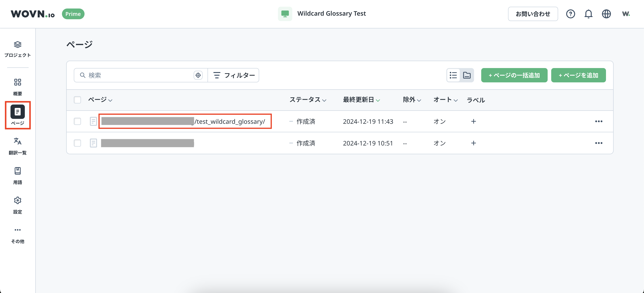
Task: Tick checkbox for test_wildcard_glossary row
Action: [x=78, y=121]
